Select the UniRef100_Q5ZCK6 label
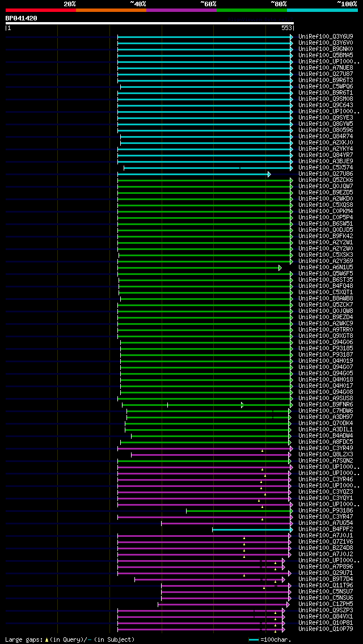 pos(326,180)
